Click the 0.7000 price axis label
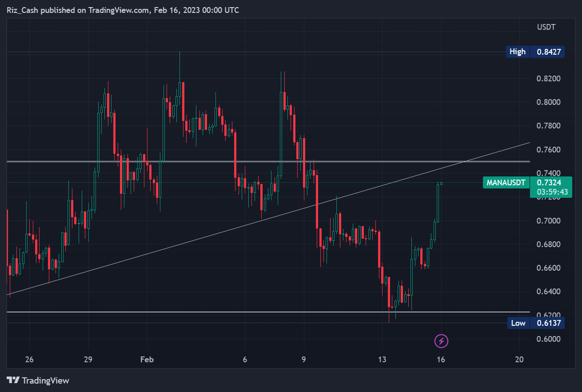This screenshot has width=582, height=392. coord(548,221)
